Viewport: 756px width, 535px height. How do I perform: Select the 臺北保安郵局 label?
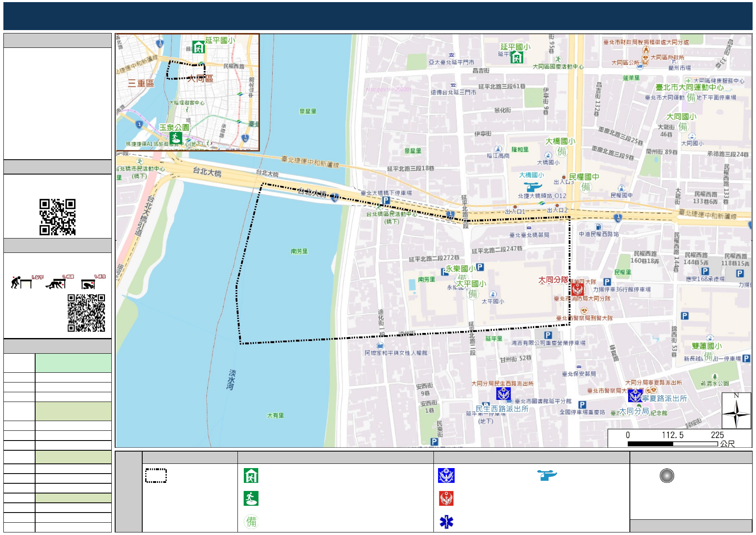pyautogui.click(x=579, y=374)
